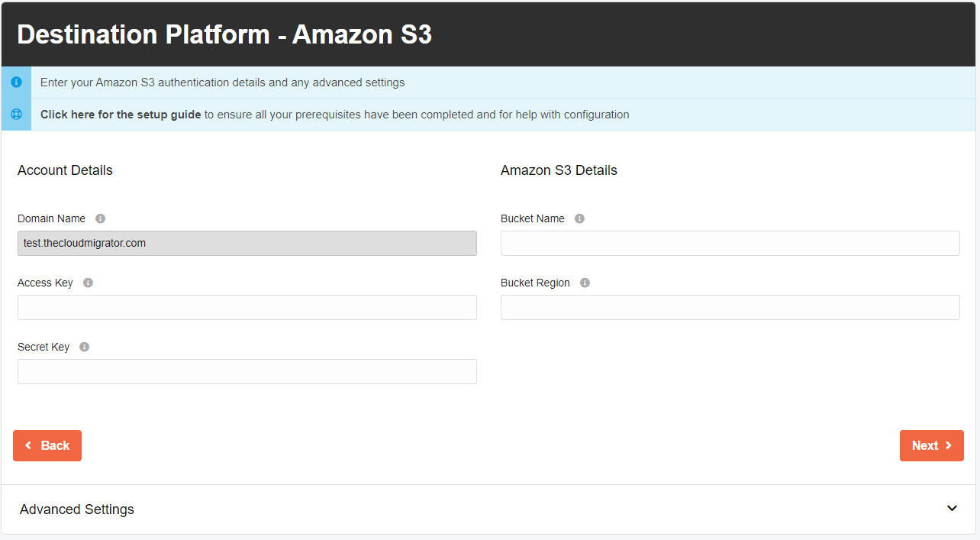Click the Access Key label
This screenshot has height=540, width=980.
tap(45, 283)
